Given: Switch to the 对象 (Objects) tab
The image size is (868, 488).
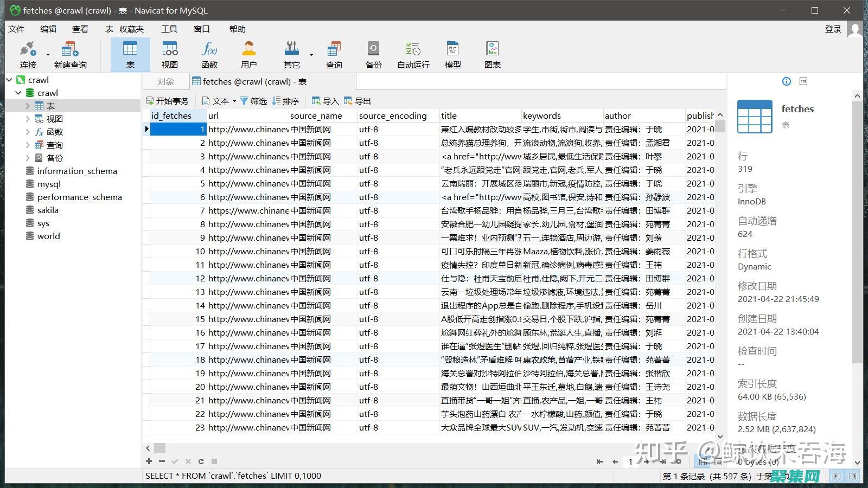Looking at the screenshot, I should coord(166,81).
